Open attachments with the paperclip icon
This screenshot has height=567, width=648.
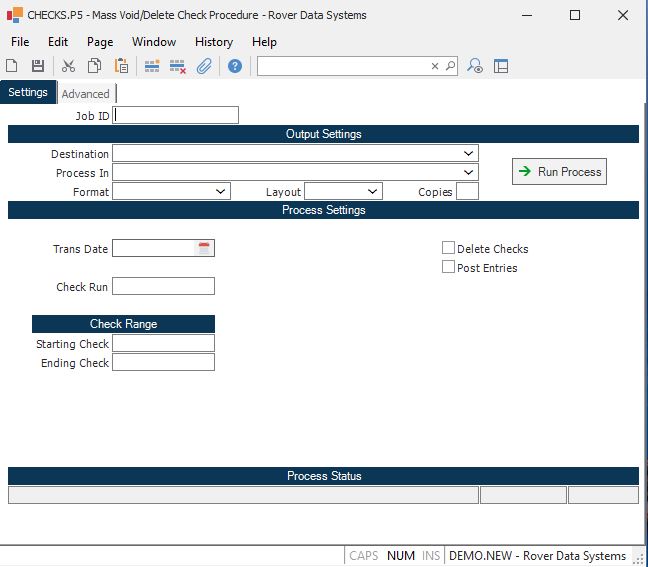(x=204, y=66)
